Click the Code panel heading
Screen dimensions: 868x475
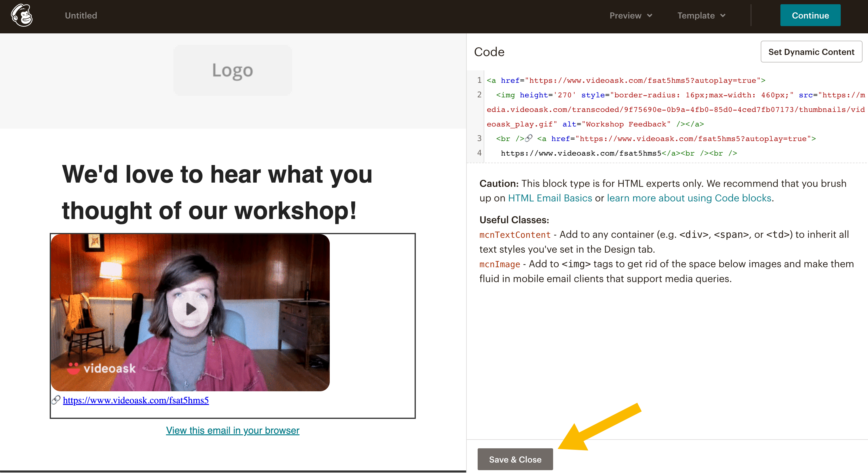489,52
